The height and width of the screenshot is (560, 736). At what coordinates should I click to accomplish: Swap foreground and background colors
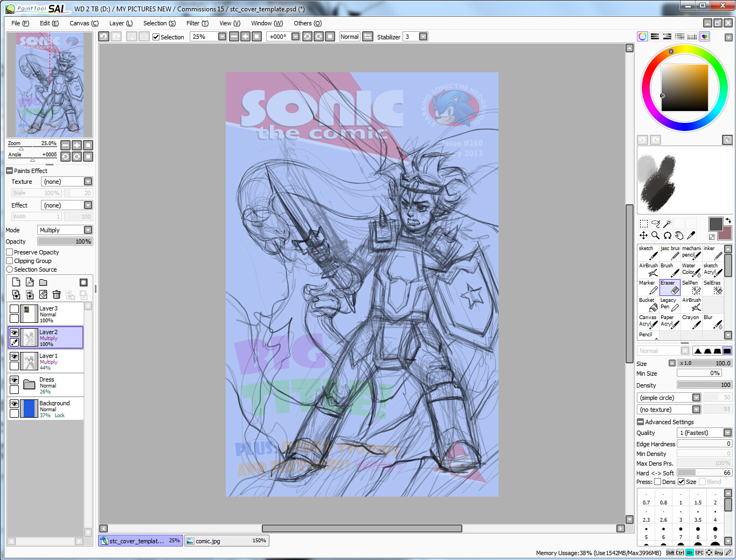728,220
